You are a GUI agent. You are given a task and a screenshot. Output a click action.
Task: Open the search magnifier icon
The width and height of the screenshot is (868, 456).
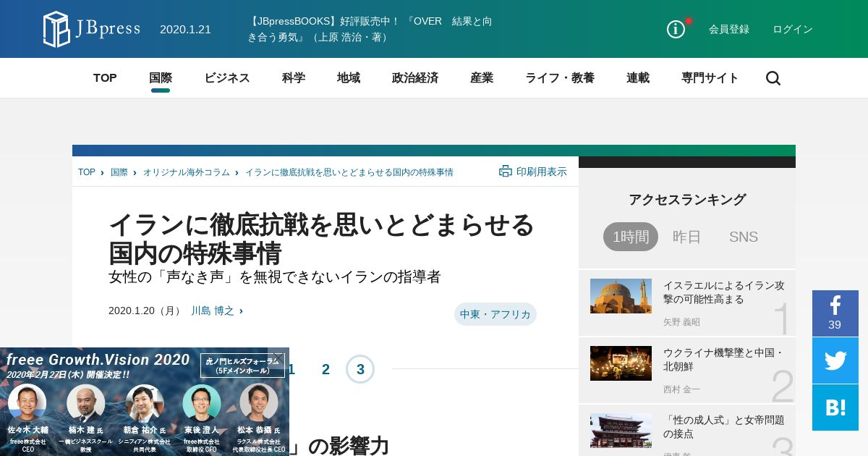coord(773,78)
